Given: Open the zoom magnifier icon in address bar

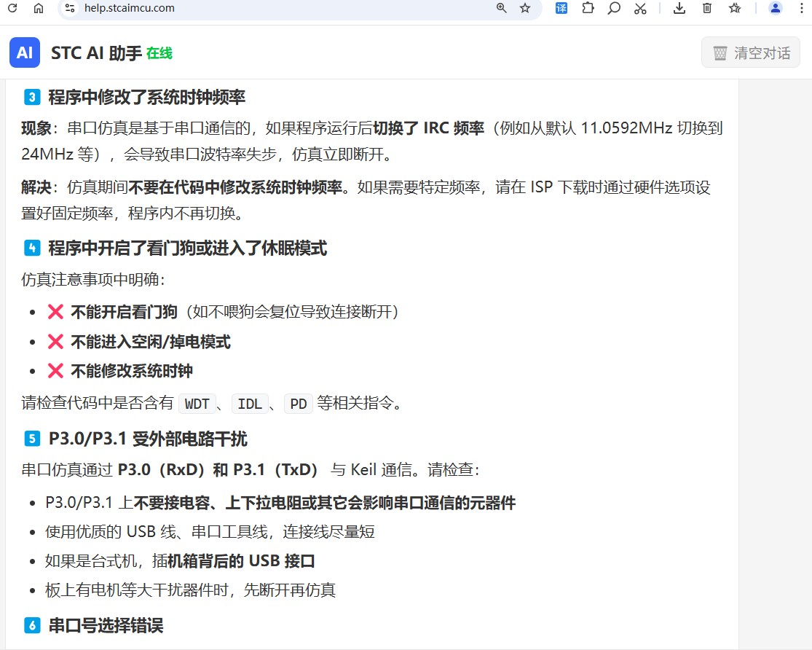Looking at the screenshot, I should tap(501, 8).
